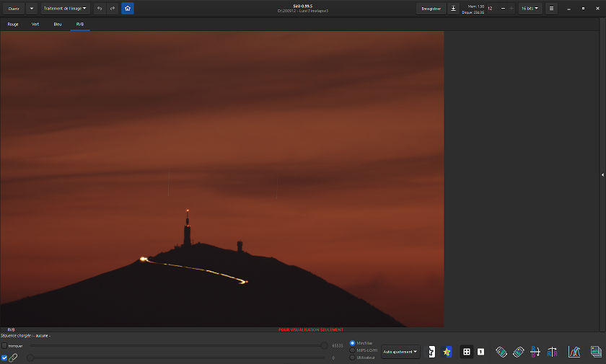The width and height of the screenshot is (606, 364).
Task: Toggle the tronquer checkbox
Action: 4,346
